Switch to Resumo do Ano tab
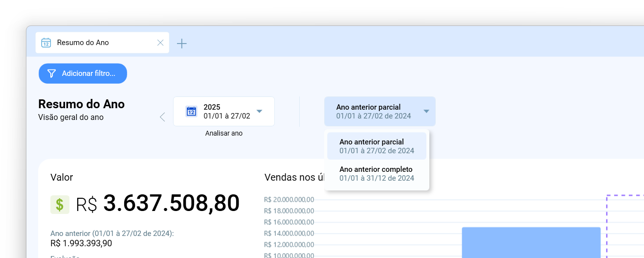Viewport: 644px width, 258px height. (102, 43)
